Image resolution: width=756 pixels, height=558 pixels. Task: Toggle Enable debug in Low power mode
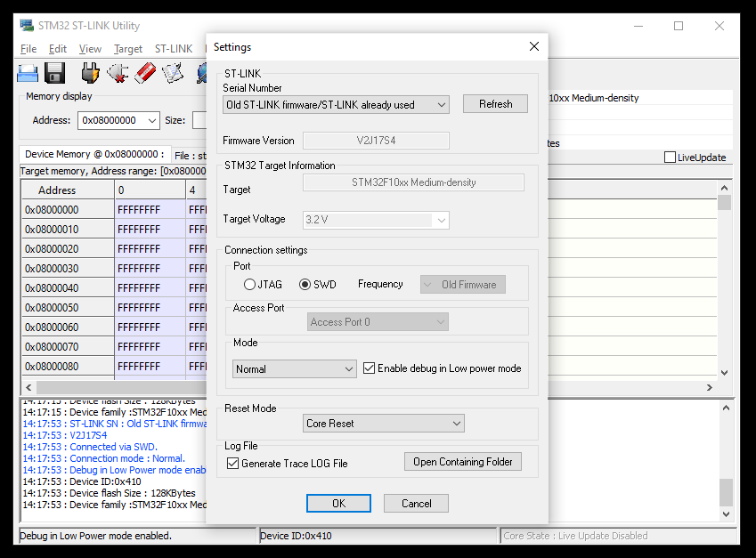pos(369,368)
